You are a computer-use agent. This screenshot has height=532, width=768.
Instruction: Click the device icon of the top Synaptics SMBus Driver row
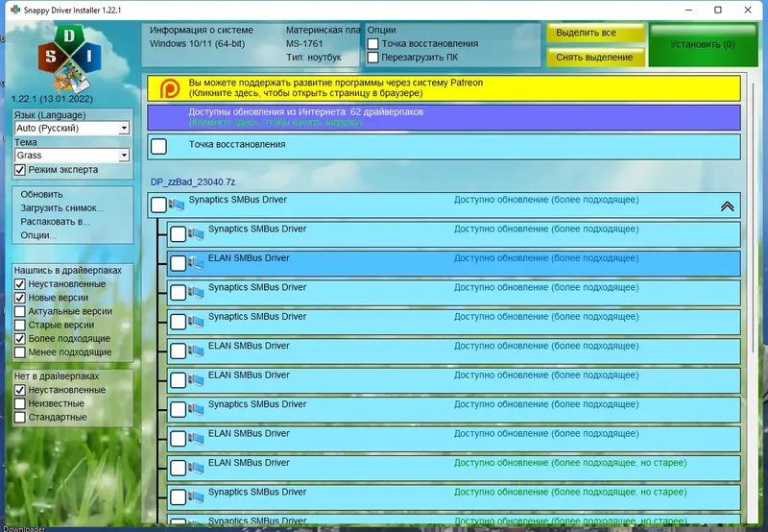pyautogui.click(x=177, y=205)
